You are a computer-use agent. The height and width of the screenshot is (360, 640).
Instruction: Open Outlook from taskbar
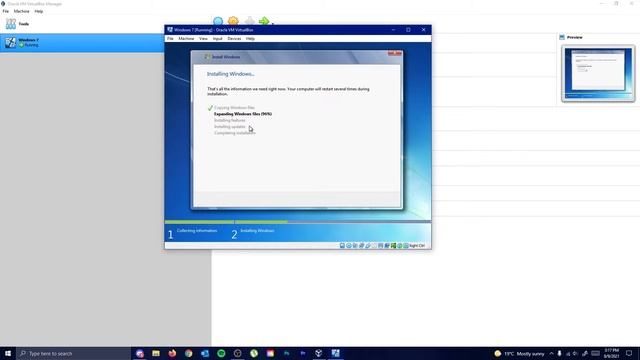tap(205, 353)
